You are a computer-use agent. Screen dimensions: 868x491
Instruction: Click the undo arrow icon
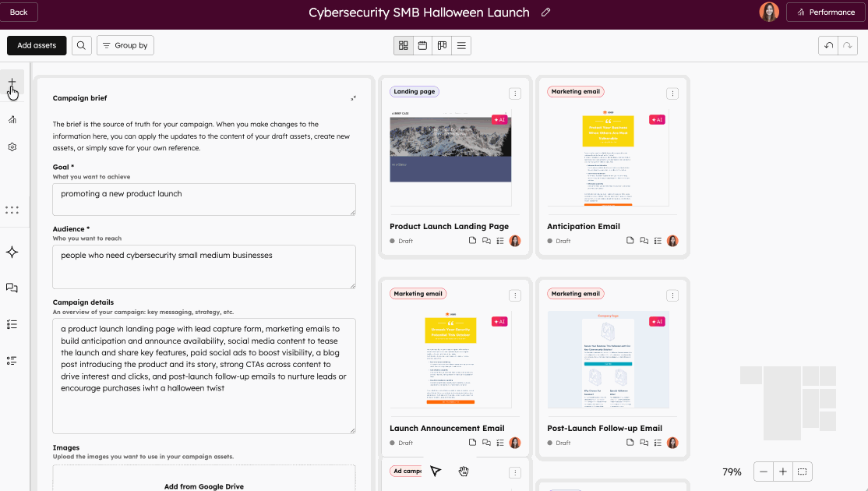click(x=828, y=46)
